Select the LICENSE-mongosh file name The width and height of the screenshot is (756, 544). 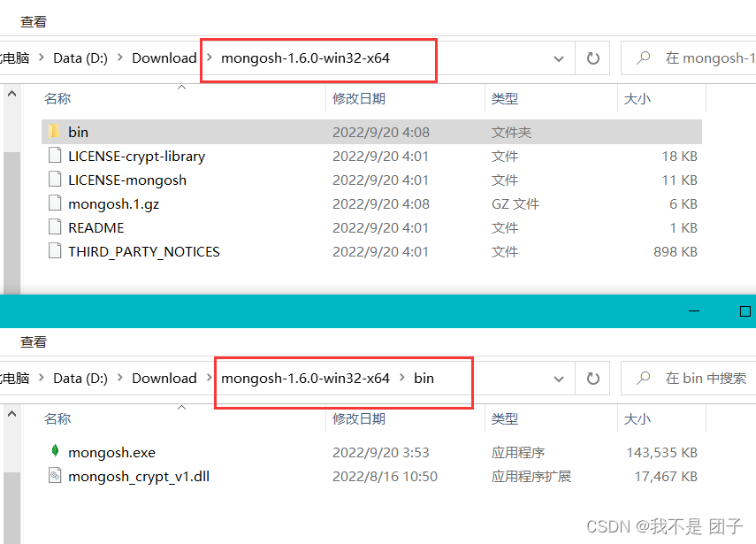tap(127, 180)
